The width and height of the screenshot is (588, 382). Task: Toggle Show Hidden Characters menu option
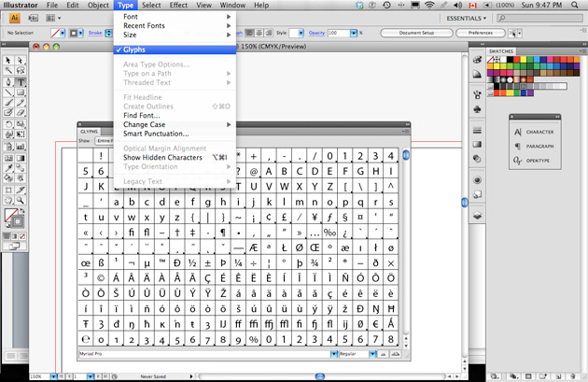(162, 158)
